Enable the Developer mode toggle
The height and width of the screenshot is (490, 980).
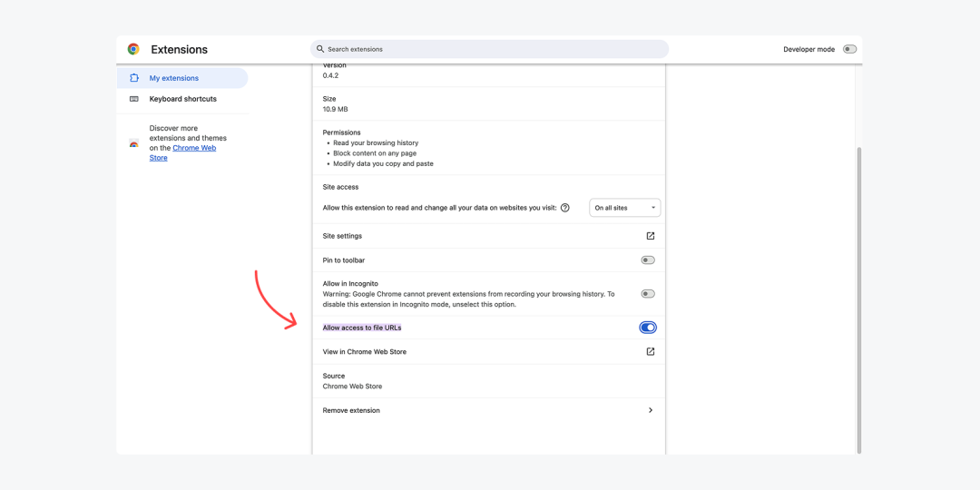coord(849,49)
